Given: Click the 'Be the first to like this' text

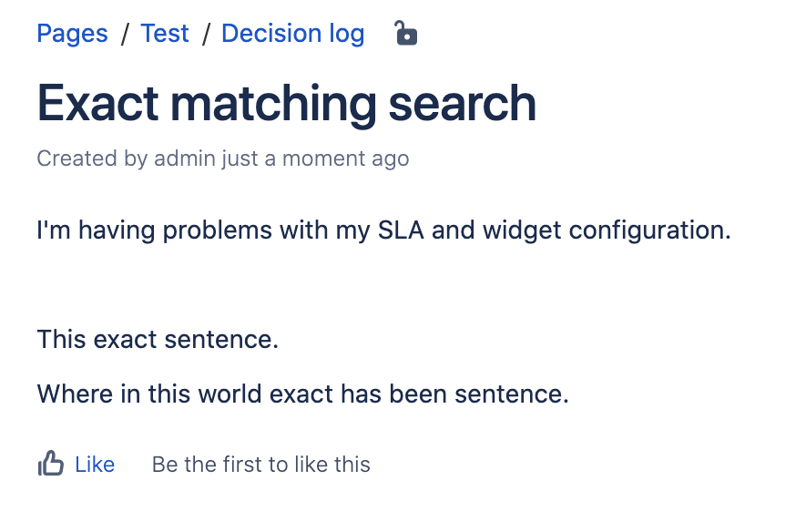Looking at the screenshot, I should coord(261,465).
